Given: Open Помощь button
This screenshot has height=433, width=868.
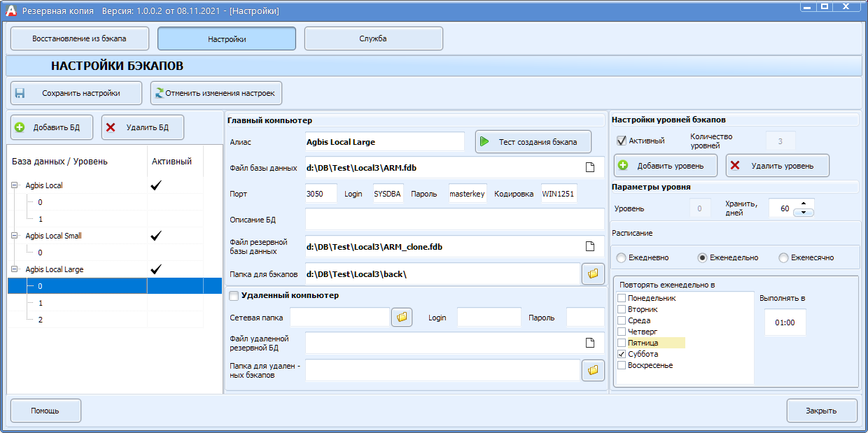Looking at the screenshot, I should click(45, 411).
